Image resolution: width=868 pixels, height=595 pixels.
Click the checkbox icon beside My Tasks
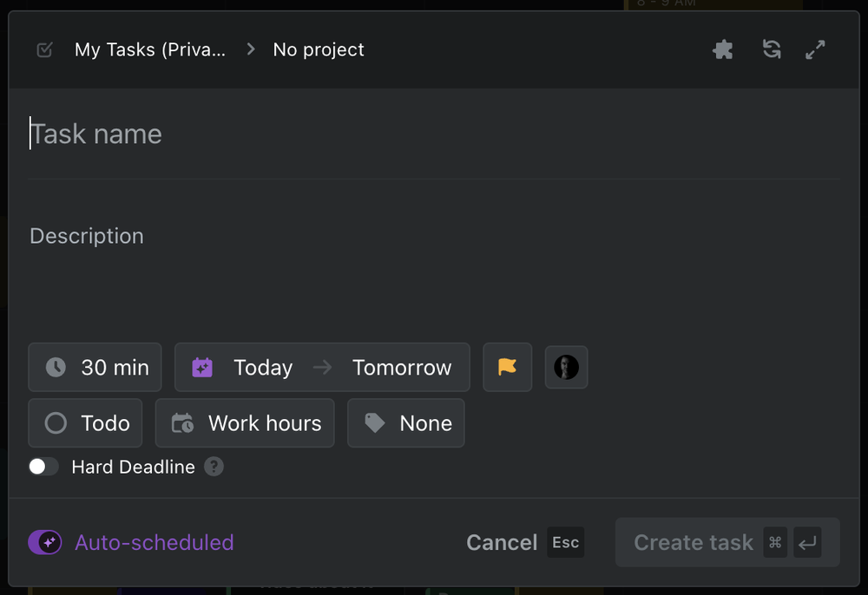click(x=45, y=49)
